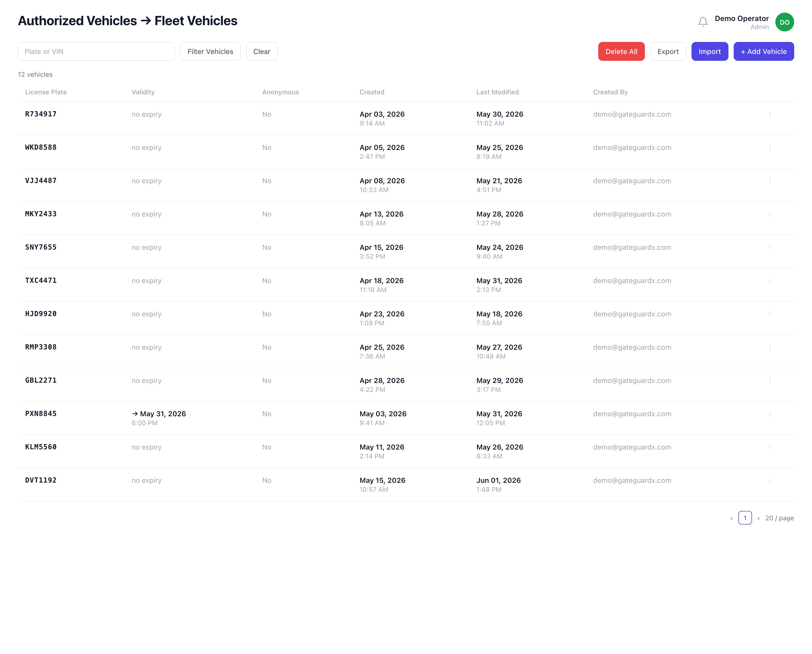Viewport: 812px width, 654px height.
Task: Click the 12 vehicles count label
Action: coord(35,75)
